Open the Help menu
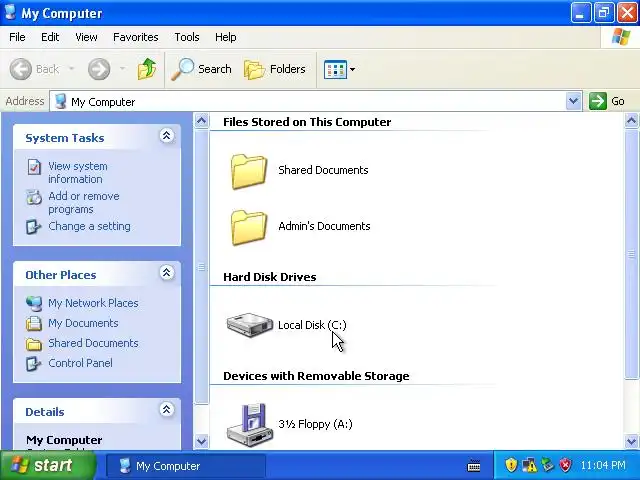This screenshot has width=640, height=480. (226, 37)
